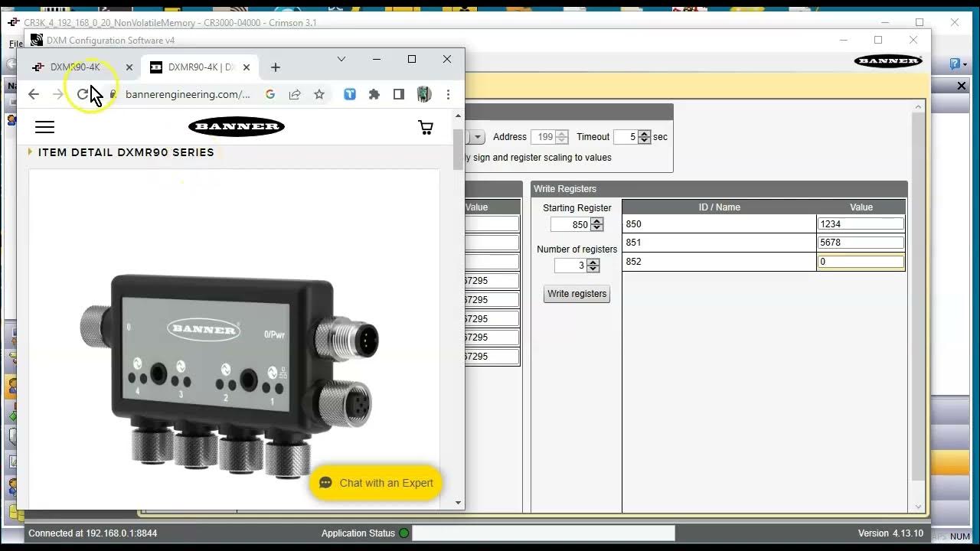980x551 pixels.
Task: Click the Application Status indicator light
Action: [x=404, y=533]
